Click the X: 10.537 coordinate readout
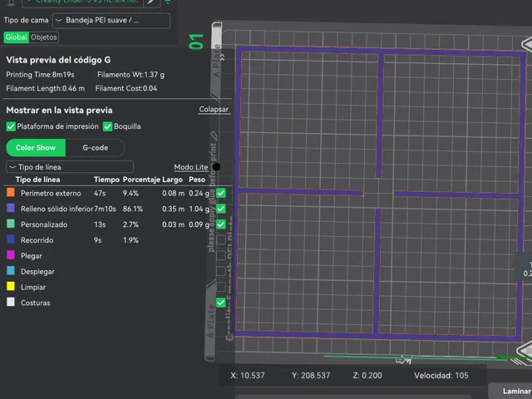532x399 pixels. click(248, 376)
